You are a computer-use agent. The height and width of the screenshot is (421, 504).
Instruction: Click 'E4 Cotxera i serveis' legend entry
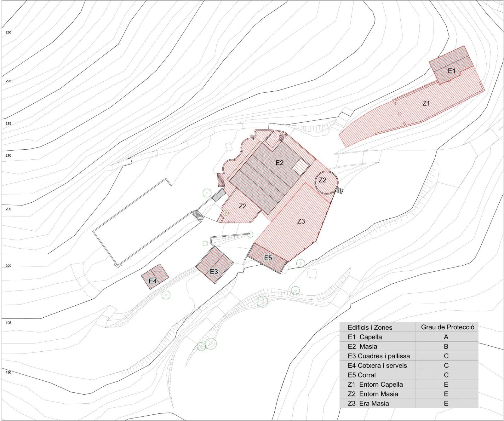(377, 366)
